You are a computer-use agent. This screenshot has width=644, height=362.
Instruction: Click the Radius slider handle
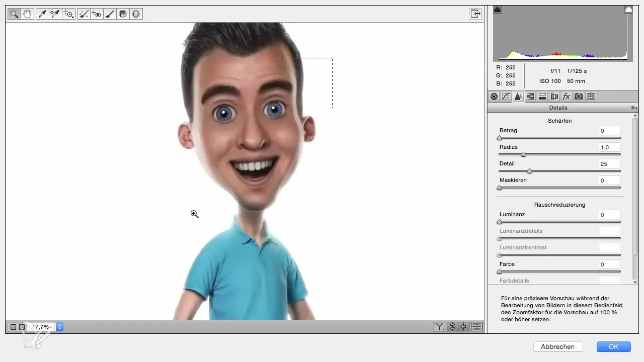pyautogui.click(x=523, y=154)
